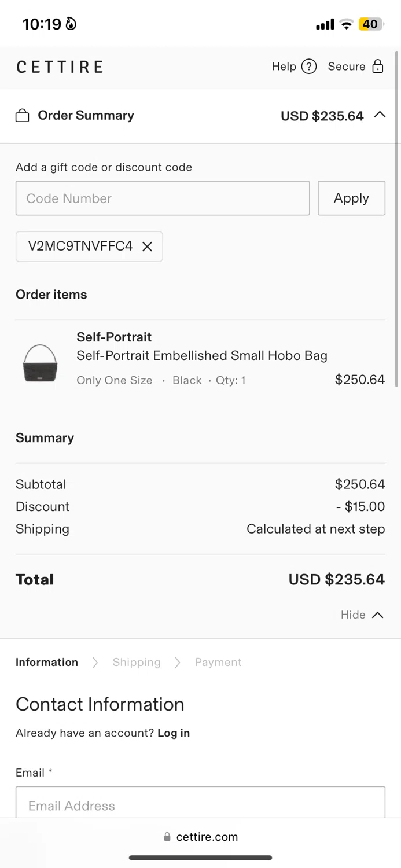Focus the Code Number input field
This screenshot has height=868, width=401.
[x=163, y=198]
